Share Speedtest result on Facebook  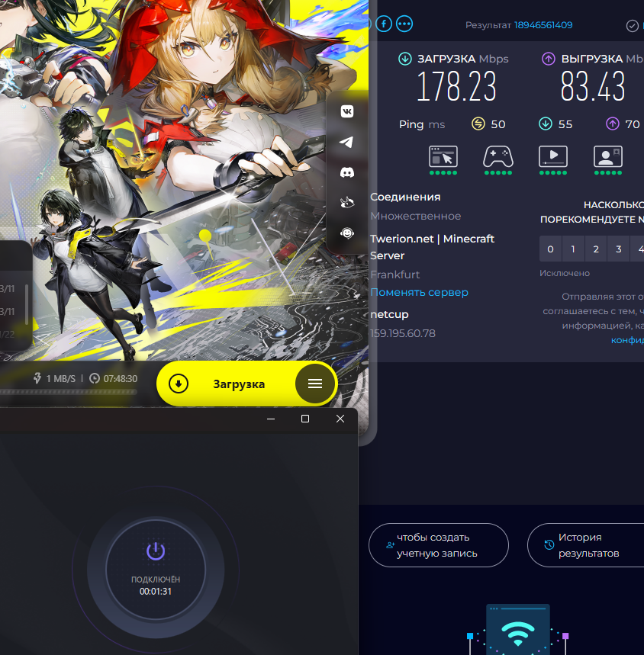(x=384, y=24)
